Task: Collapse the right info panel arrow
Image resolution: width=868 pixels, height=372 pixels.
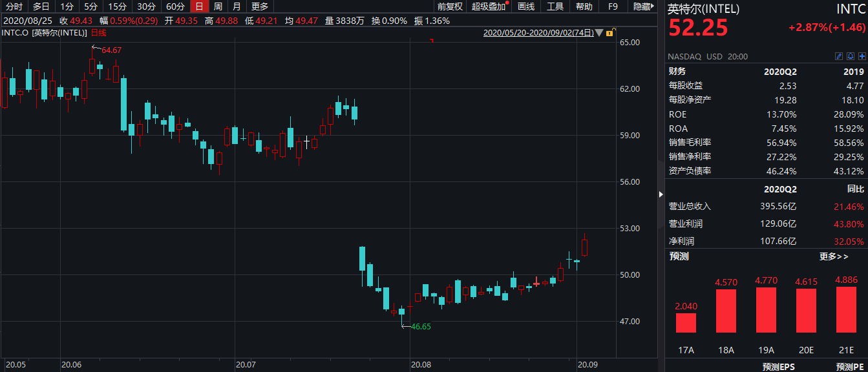Action: (661, 194)
